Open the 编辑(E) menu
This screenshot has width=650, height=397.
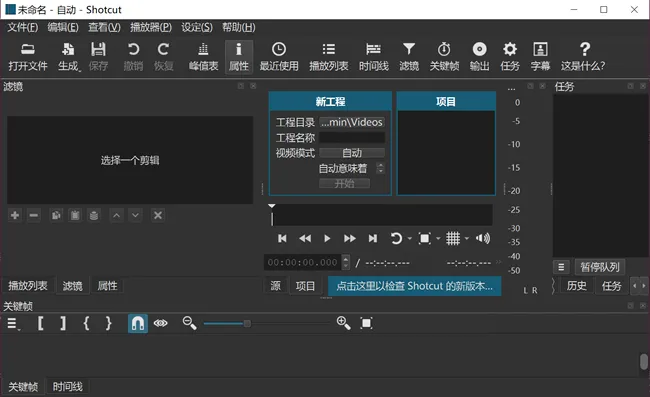(63, 27)
